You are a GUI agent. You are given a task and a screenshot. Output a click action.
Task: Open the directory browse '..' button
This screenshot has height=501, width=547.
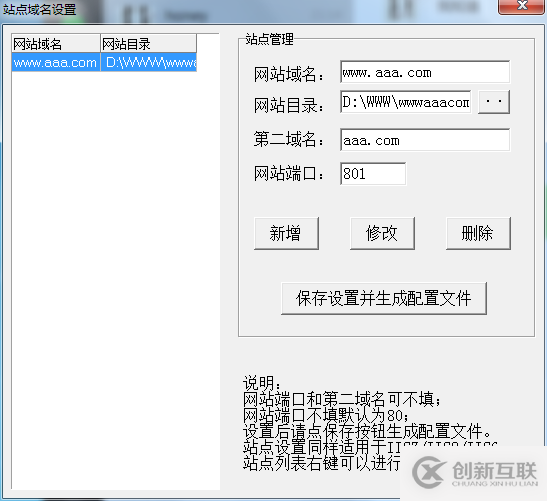coord(494,102)
